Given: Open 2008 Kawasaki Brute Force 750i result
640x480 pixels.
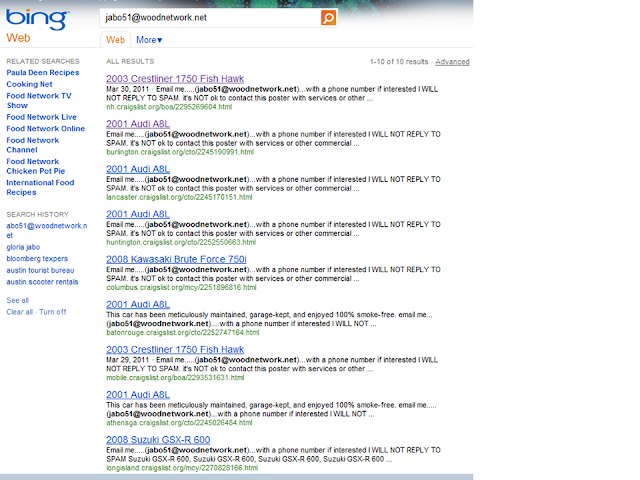Looking at the screenshot, I should tap(176, 260).
